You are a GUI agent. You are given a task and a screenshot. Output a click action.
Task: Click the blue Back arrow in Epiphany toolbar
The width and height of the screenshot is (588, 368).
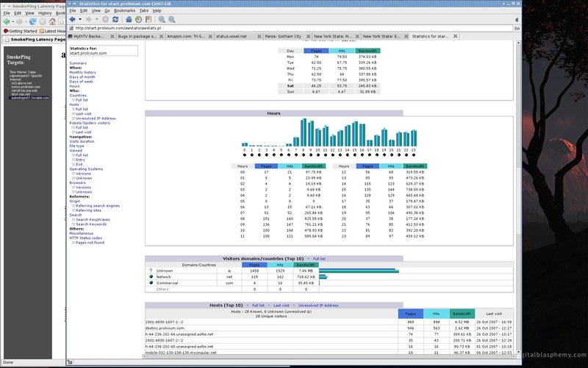72,19
